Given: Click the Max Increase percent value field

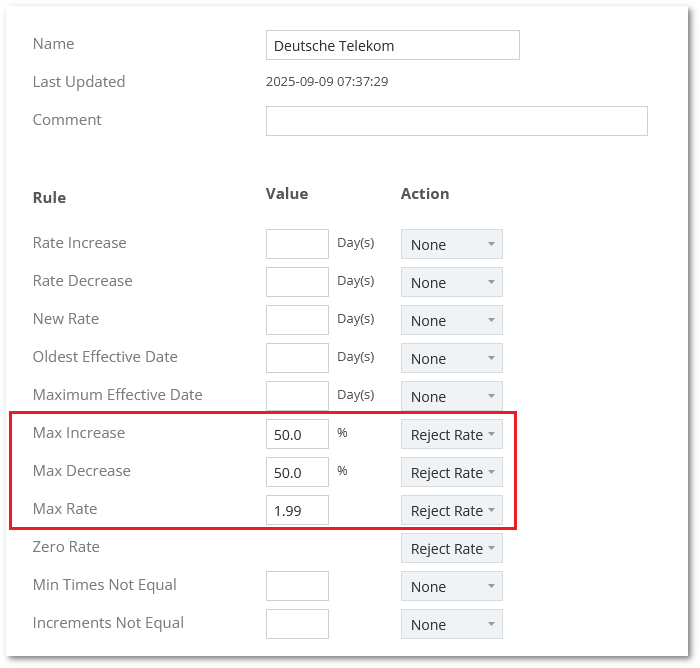Looking at the screenshot, I should (x=297, y=434).
